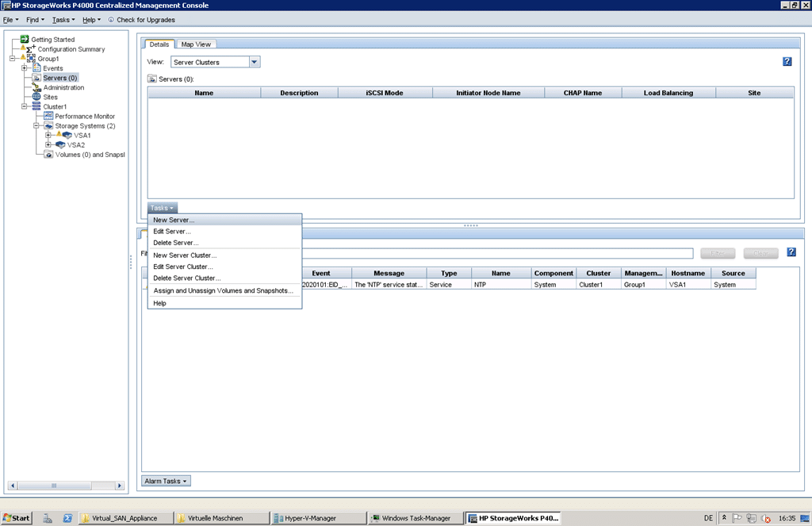Viewport: 812px width, 526px height.
Task: Choose Edit Server... menu entry
Action: tap(224, 231)
